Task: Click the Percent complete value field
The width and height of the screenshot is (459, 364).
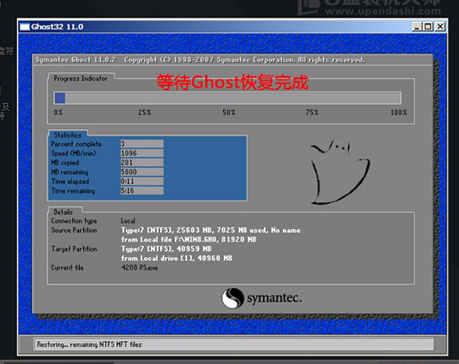Action: click(142, 144)
